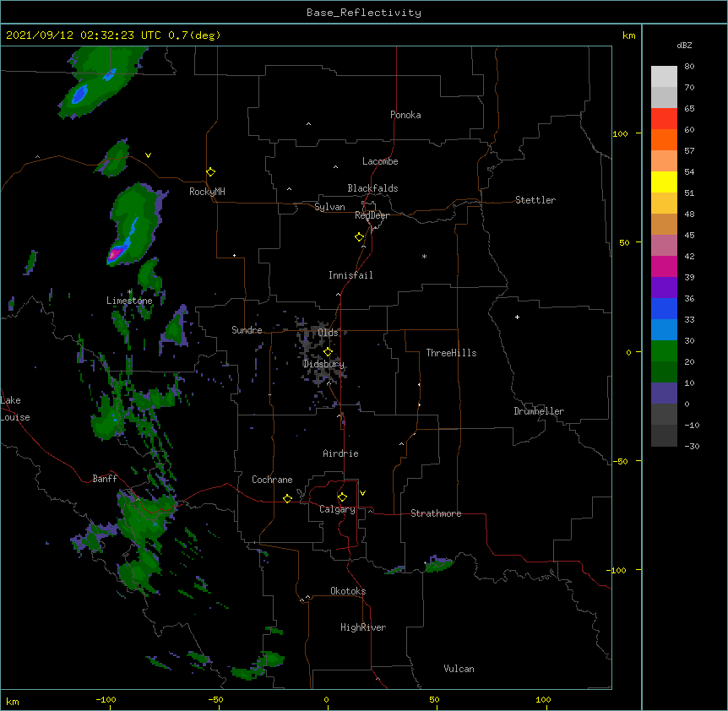Click the timestamp 2021/09/12 02:32:23 UTC
The image size is (728, 711).
[x=84, y=35]
